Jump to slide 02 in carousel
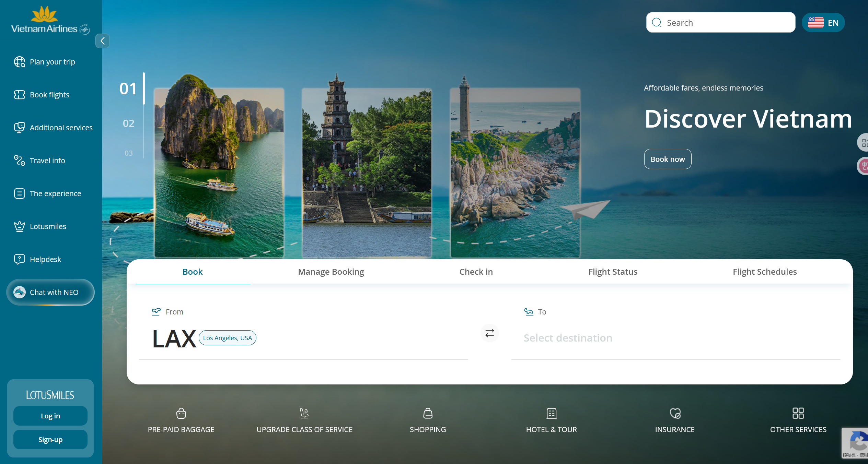Screen dimensions: 868x464 coord(128,123)
